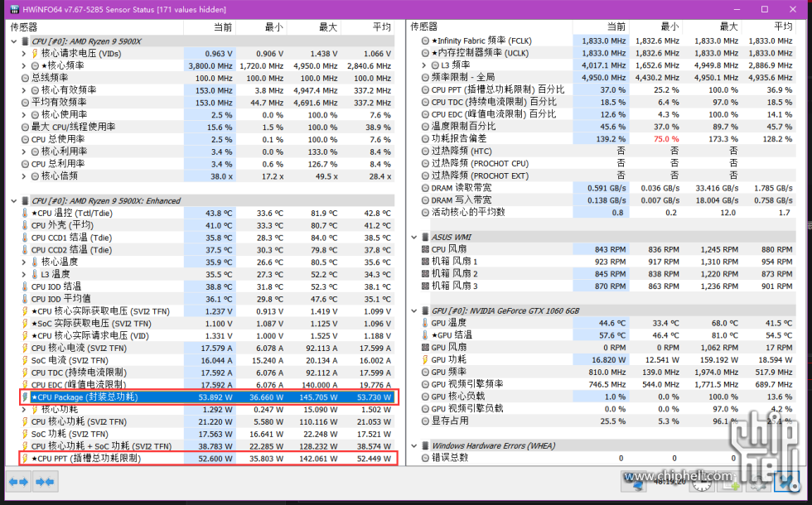This screenshot has width=812, height=505.
Task: Select the 活动核心的平均数 row
Action: (607, 212)
